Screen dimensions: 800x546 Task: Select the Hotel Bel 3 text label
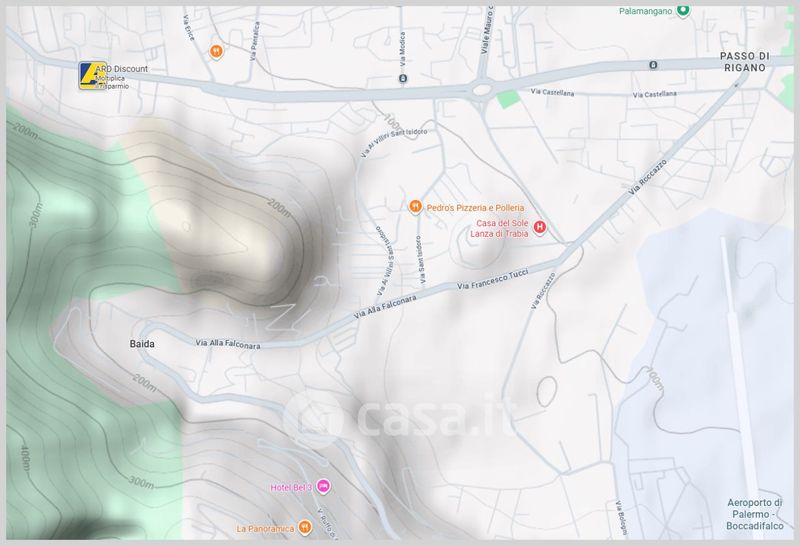coord(291,487)
